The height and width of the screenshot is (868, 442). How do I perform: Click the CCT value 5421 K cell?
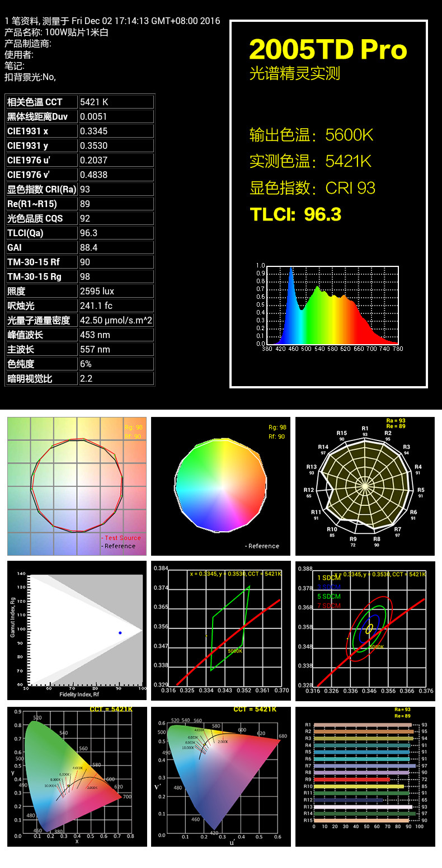pos(116,102)
